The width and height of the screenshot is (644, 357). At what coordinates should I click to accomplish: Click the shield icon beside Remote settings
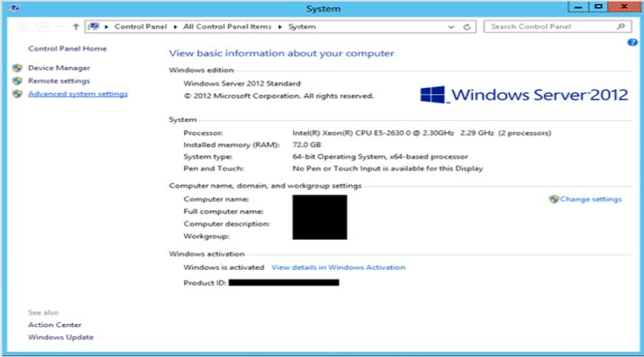[17, 81]
